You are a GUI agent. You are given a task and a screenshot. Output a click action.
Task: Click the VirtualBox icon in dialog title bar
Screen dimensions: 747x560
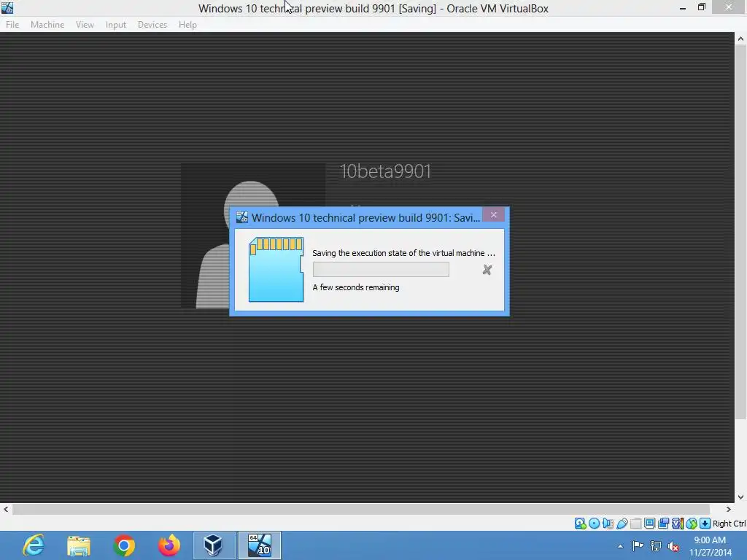tap(242, 217)
